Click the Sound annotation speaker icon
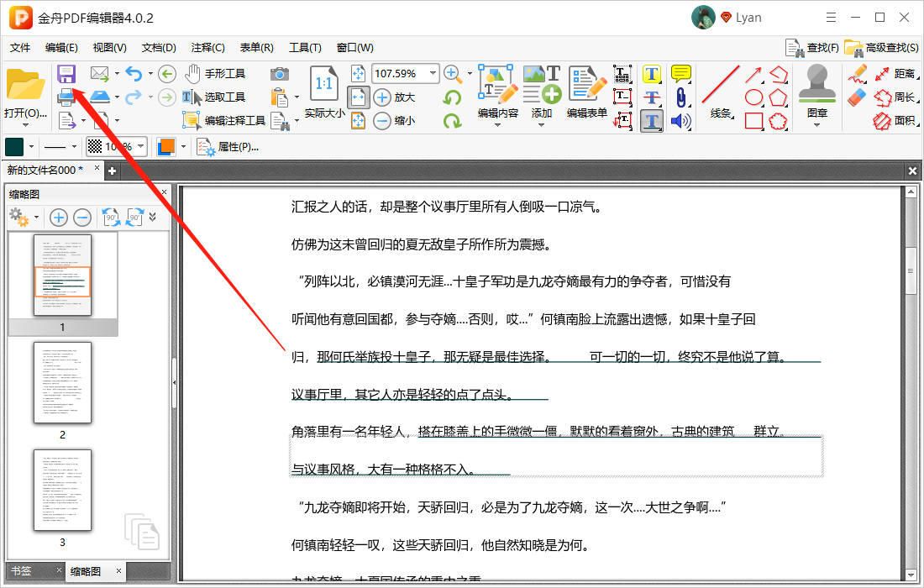The height and width of the screenshot is (588, 924). coord(681,121)
